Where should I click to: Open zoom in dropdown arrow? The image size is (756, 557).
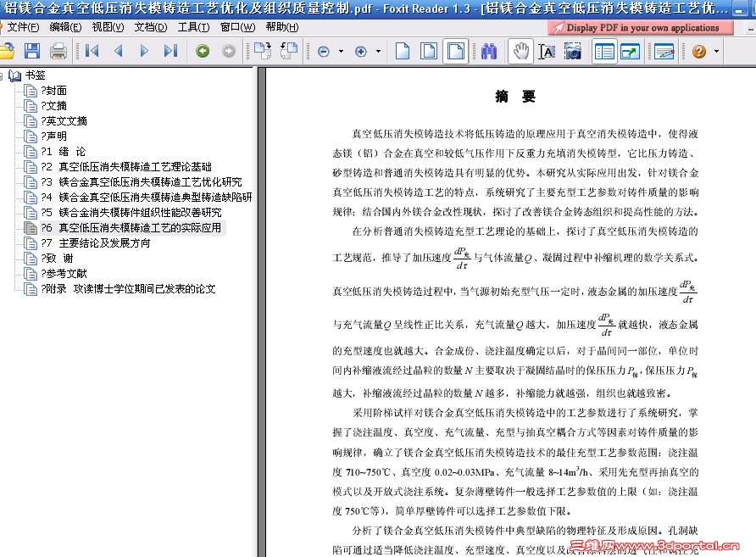click(378, 51)
